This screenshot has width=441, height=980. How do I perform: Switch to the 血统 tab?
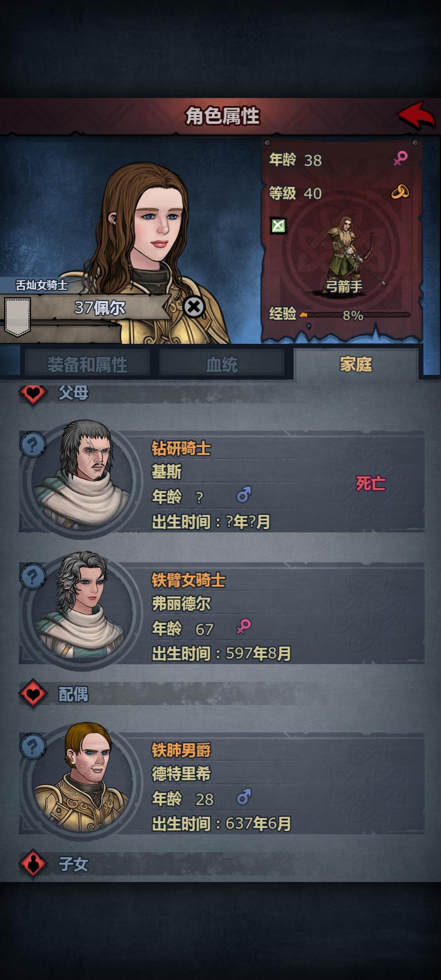click(x=222, y=364)
